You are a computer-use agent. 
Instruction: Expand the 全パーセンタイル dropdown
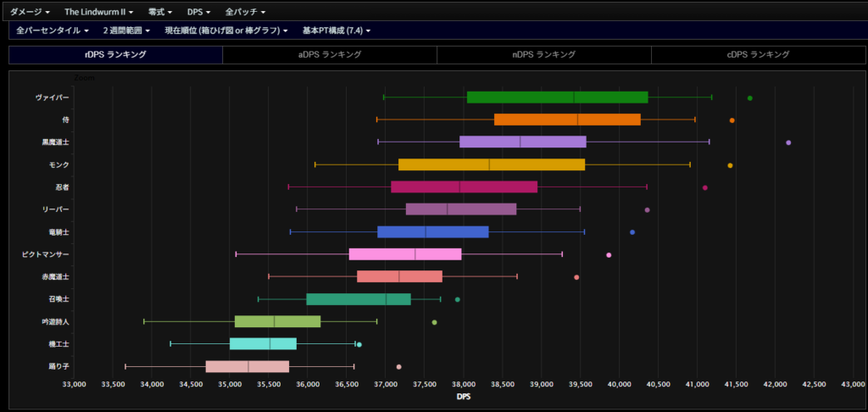53,31
